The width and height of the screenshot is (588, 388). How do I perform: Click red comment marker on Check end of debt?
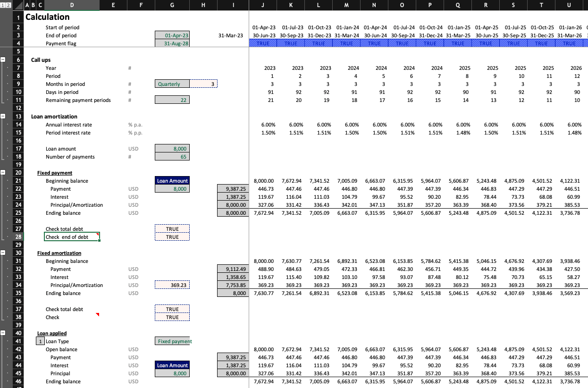(x=97, y=234)
